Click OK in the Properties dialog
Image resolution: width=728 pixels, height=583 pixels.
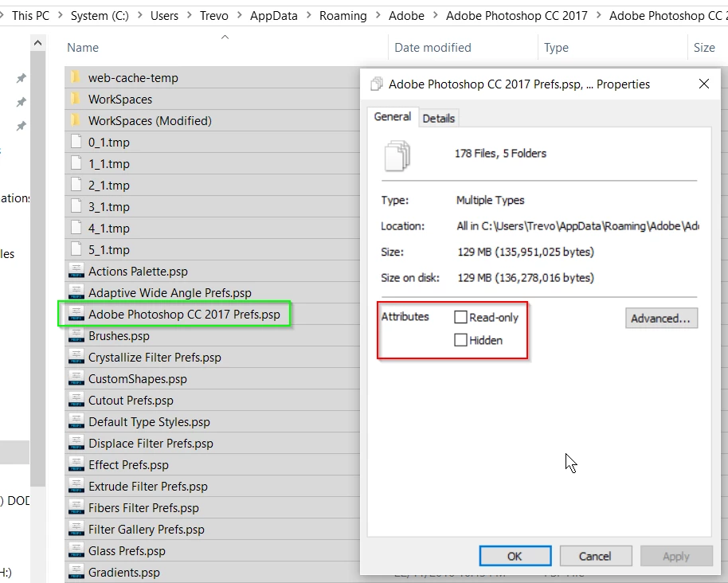pyautogui.click(x=515, y=556)
